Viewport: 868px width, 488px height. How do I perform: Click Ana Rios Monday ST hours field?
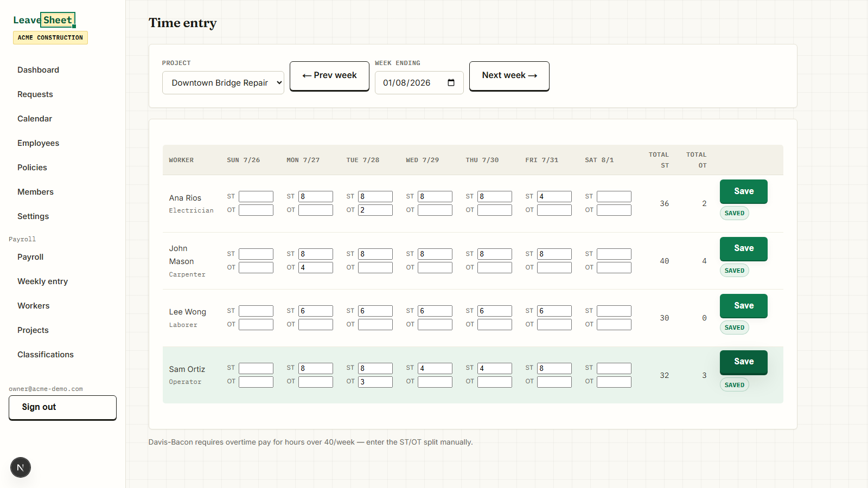pos(316,196)
